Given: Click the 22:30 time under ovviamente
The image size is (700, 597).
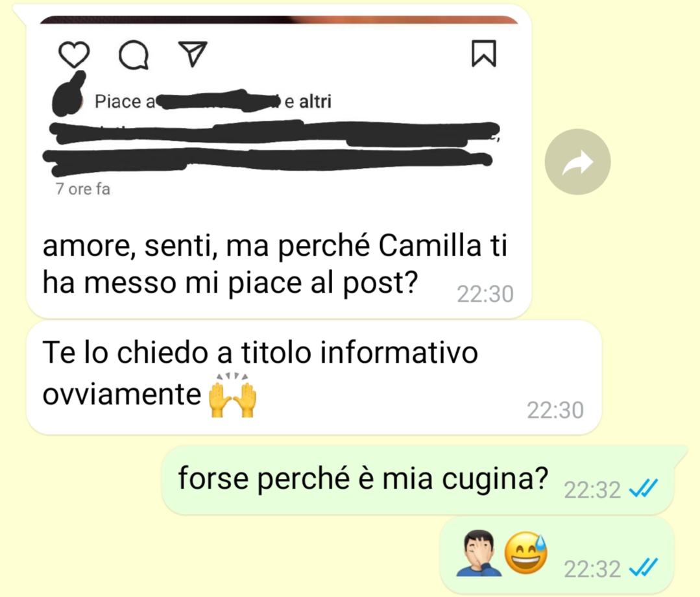Looking at the screenshot, I should 555,410.
